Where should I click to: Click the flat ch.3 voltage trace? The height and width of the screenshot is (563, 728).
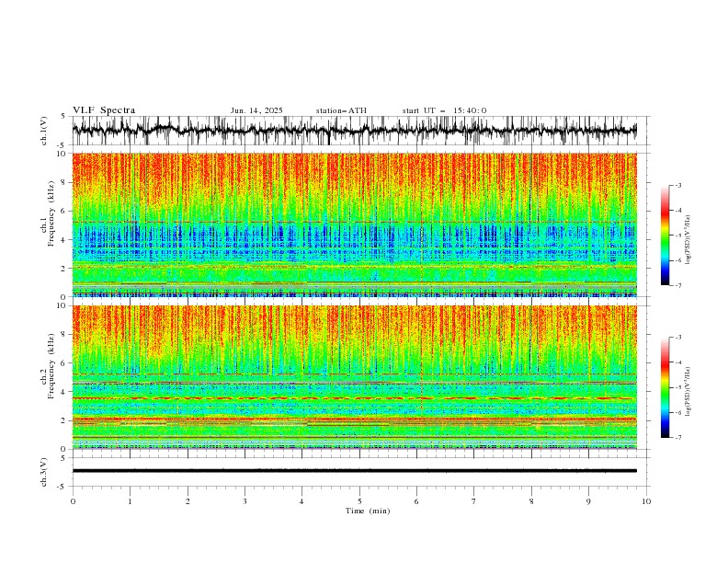pos(355,471)
